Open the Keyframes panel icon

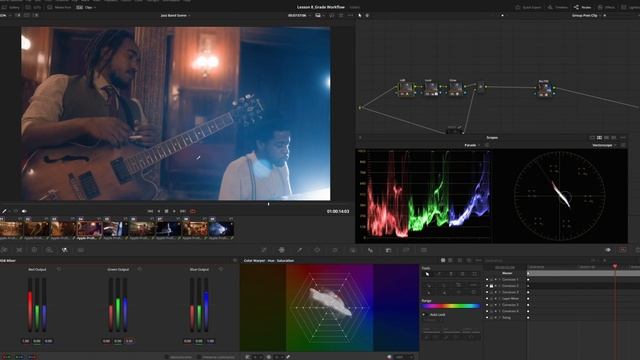608,250
